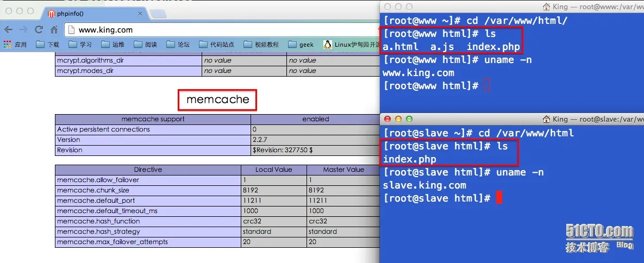Open the 运维 bookmark folder
This screenshot has width=644, height=263.
click(112, 45)
